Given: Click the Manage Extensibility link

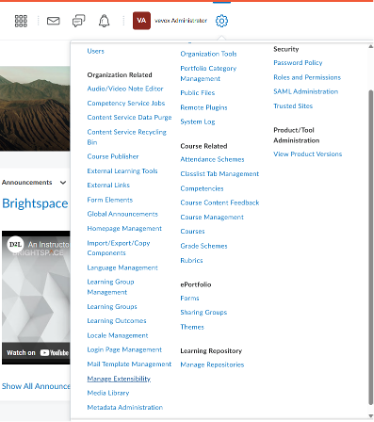Looking at the screenshot, I should click(x=119, y=379).
